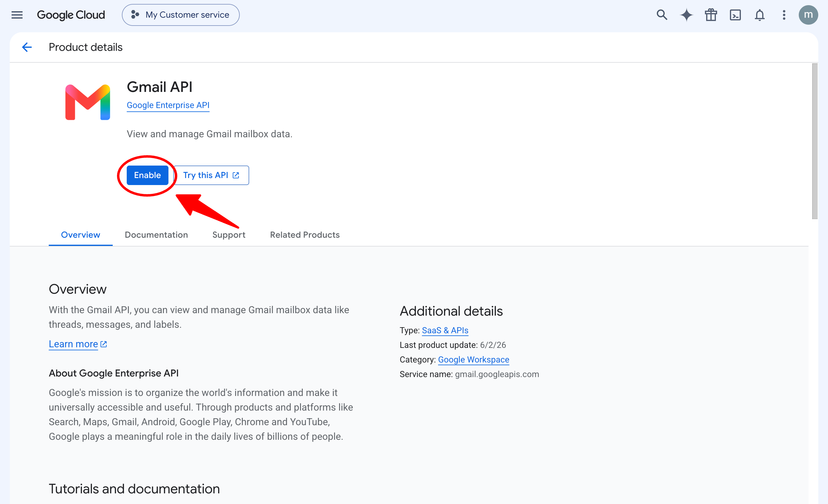Click 'View and manage Gmail mailbox data.' text
Image resolution: width=828 pixels, height=504 pixels.
click(209, 134)
